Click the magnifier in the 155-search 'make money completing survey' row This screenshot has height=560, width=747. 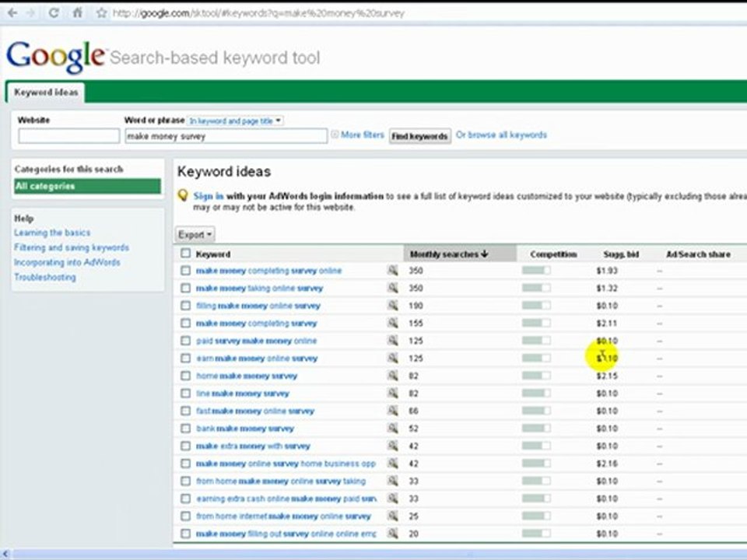[x=392, y=324]
